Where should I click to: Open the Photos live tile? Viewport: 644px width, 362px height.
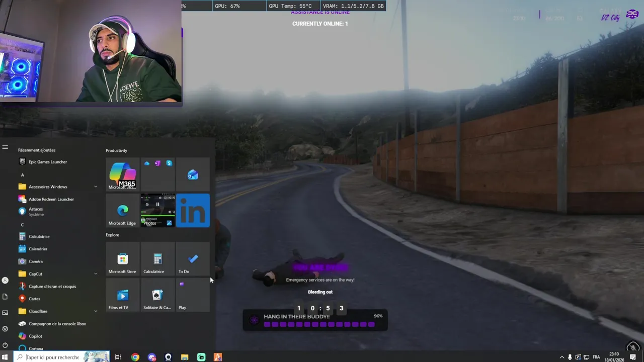[157, 210]
